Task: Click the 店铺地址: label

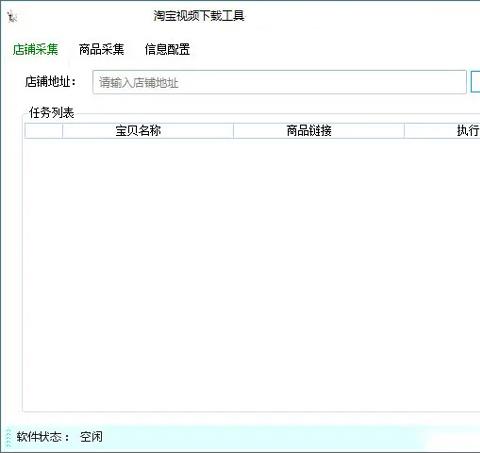Action: coord(51,82)
